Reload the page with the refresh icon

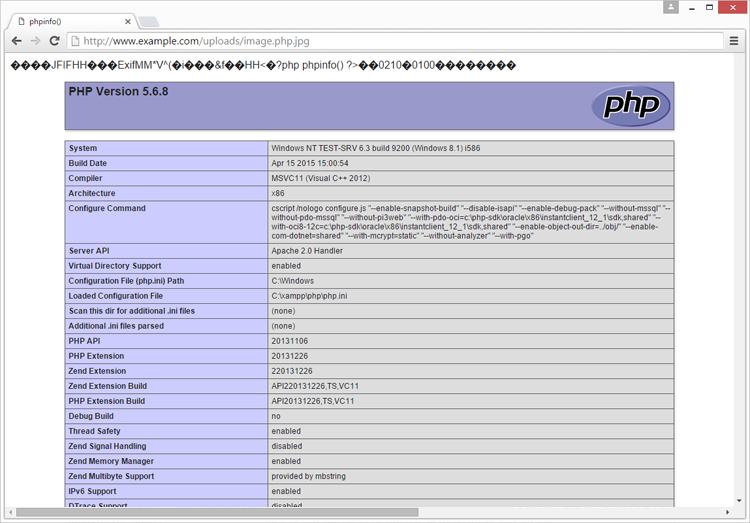tap(55, 41)
